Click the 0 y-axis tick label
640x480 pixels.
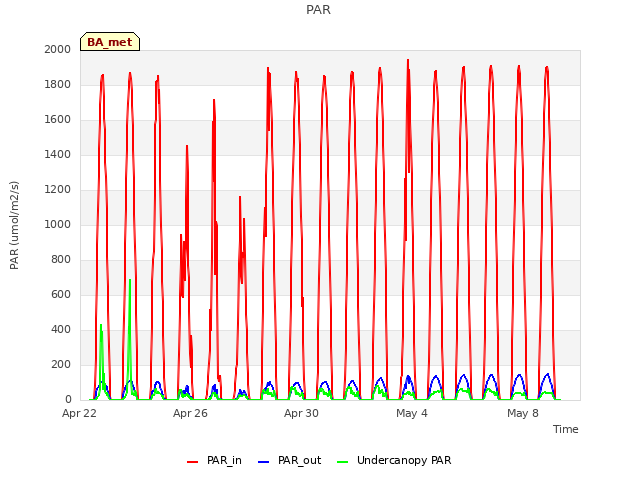click(x=68, y=400)
